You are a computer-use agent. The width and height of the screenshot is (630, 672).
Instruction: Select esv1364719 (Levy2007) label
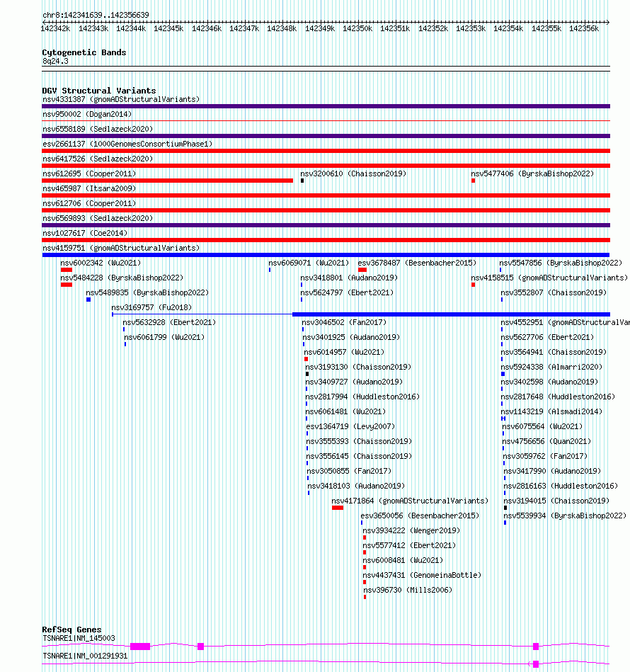pyautogui.click(x=351, y=426)
